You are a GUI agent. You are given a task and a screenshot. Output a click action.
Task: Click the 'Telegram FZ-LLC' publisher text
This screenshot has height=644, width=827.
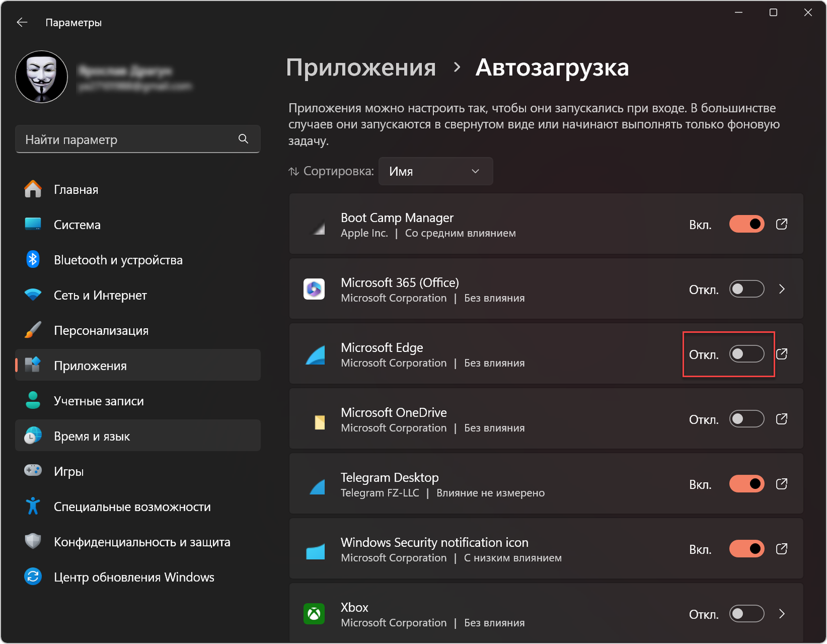[x=380, y=493]
